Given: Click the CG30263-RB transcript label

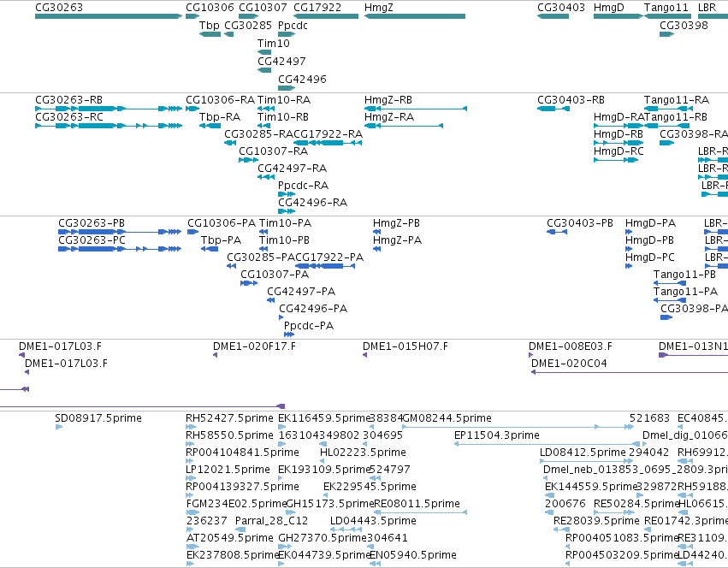Looking at the screenshot, I should coord(68,100).
